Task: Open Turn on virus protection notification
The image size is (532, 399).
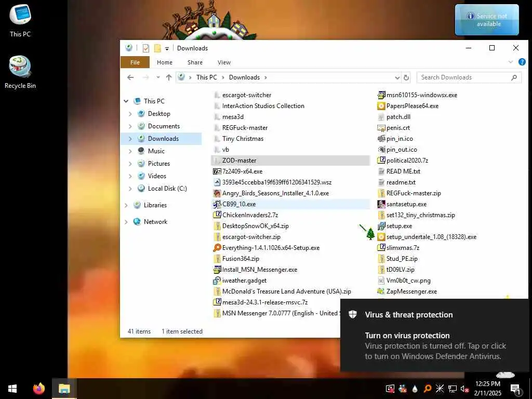Action: point(434,335)
